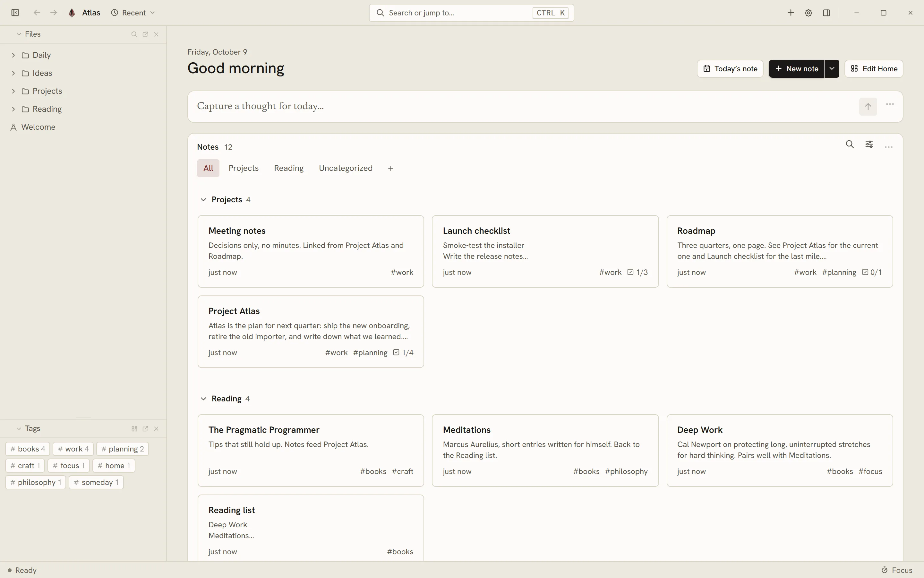Close the Files panel

156,34
